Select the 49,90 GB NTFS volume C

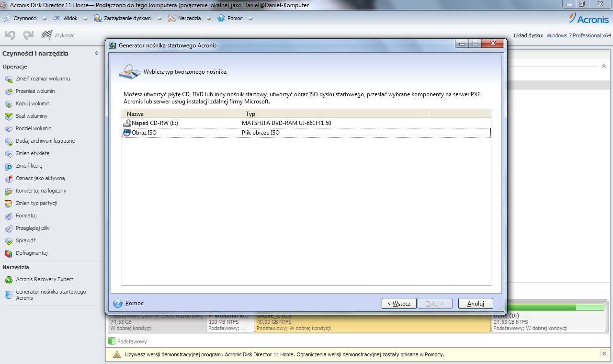tap(373, 323)
